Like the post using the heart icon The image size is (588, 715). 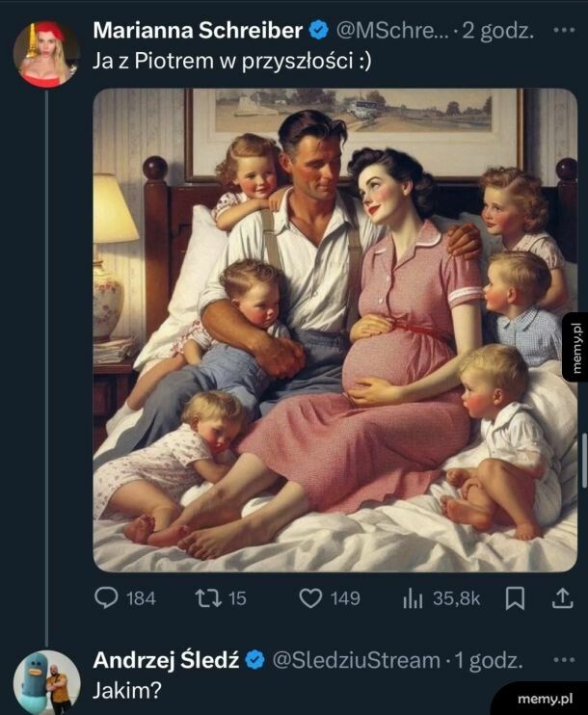310,598
